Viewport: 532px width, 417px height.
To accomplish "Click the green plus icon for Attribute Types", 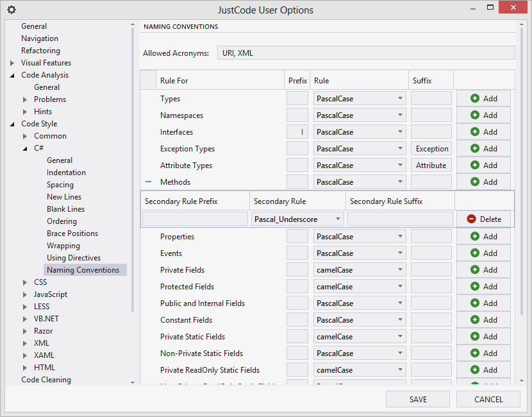I will click(475, 165).
